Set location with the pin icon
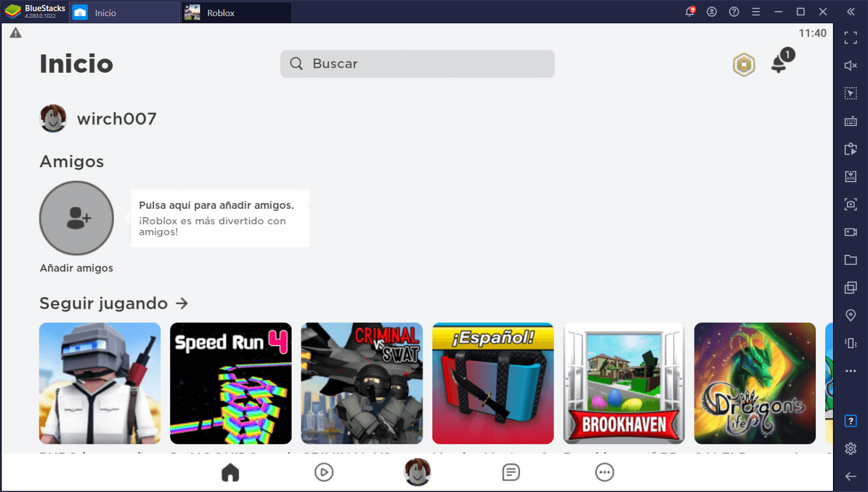868x492 pixels. [x=851, y=315]
